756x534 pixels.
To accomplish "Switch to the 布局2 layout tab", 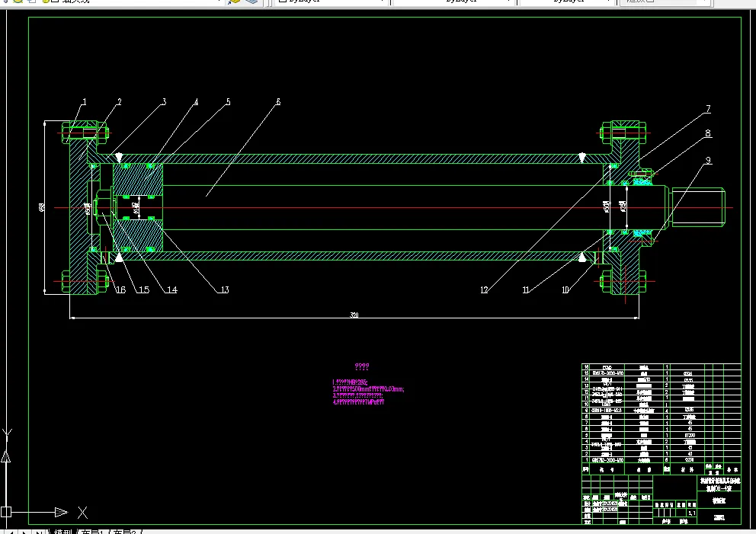I will point(124,532).
